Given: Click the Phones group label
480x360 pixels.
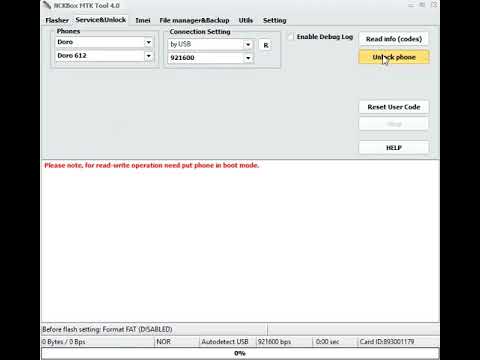Looking at the screenshot, I should click(68, 31).
